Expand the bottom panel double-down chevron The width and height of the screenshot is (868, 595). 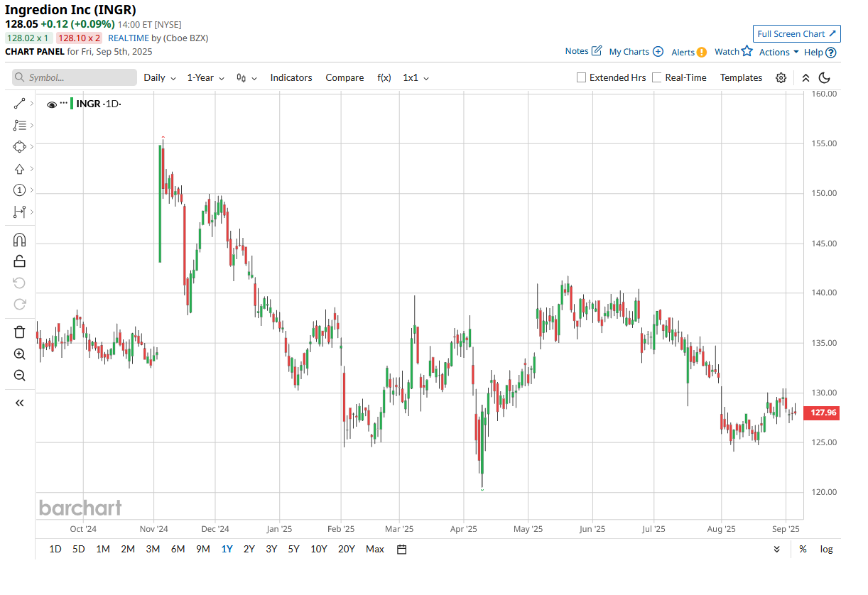[x=777, y=549]
